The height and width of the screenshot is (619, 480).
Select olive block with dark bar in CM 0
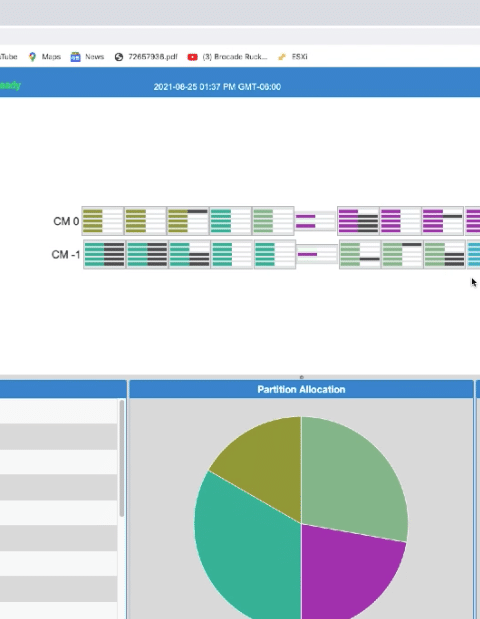pos(188,221)
